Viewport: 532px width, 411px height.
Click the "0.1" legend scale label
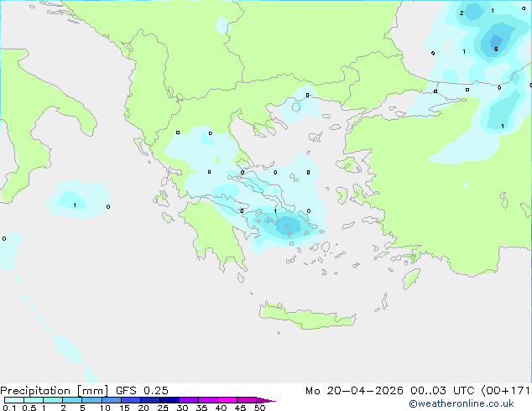coord(9,408)
